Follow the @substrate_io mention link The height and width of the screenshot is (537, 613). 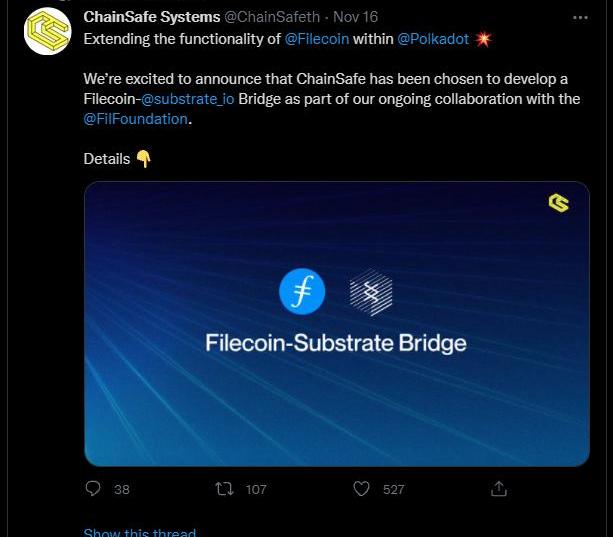(x=187, y=99)
